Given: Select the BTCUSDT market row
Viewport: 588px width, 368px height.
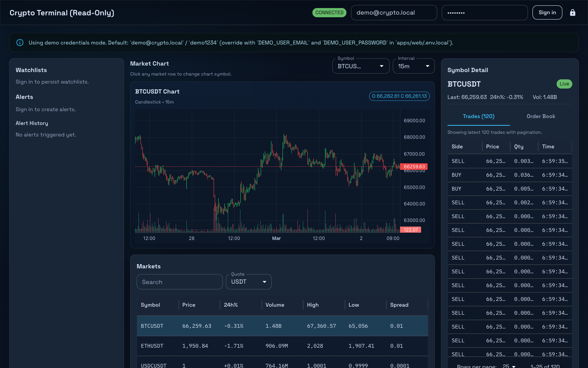Looking at the screenshot, I should pyautogui.click(x=282, y=326).
